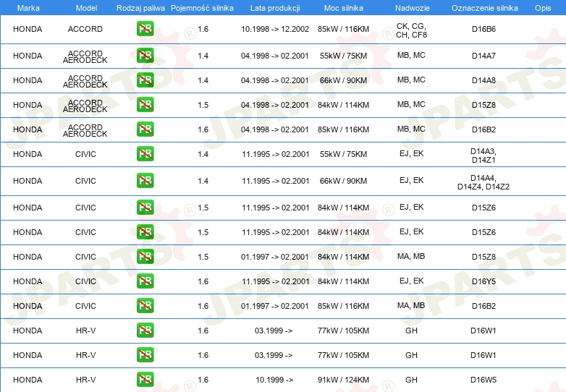Click the ACCORD model cell in the first row
This screenshot has width=566, height=392.
[x=85, y=29]
